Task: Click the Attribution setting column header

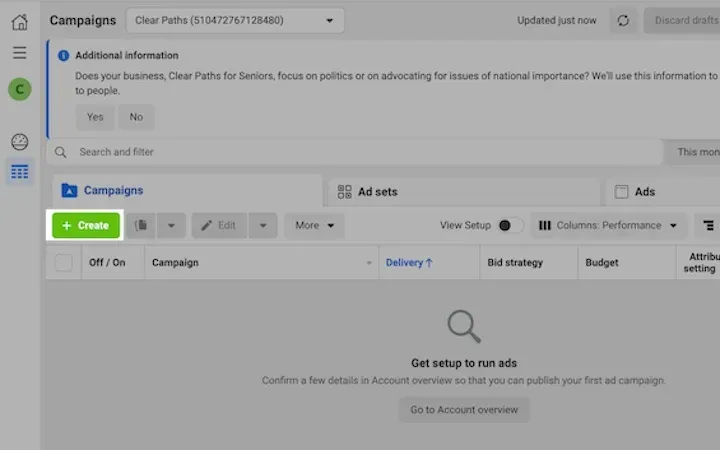Action: pyautogui.click(x=699, y=263)
